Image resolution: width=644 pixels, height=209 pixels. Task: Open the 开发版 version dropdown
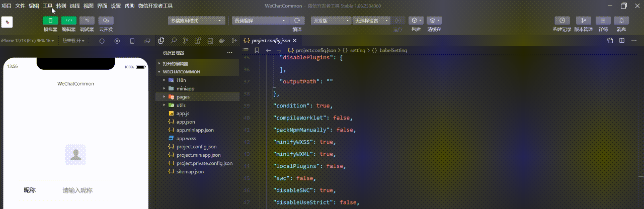(x=331, y=21)
